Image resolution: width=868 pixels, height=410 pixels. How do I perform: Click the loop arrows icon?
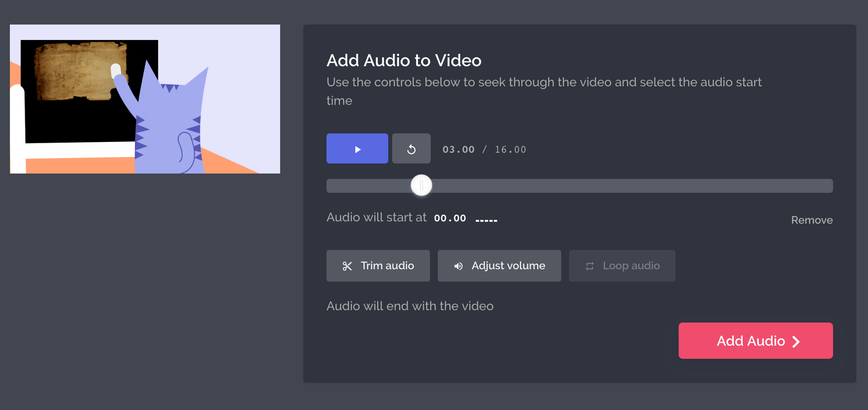tap(589, 266)
